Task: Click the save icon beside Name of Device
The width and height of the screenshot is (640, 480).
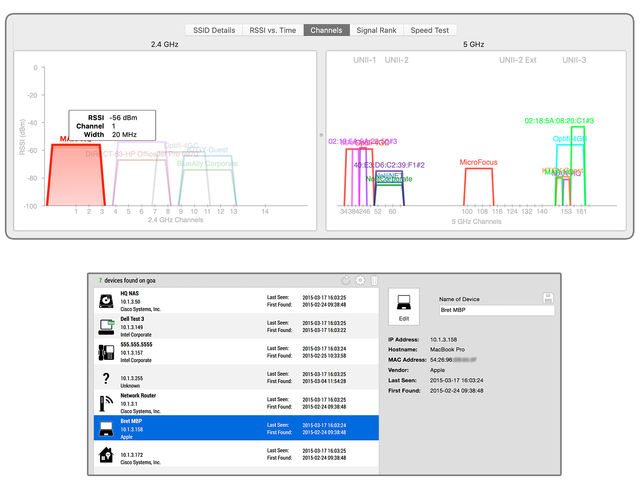Action: [548, 298]
